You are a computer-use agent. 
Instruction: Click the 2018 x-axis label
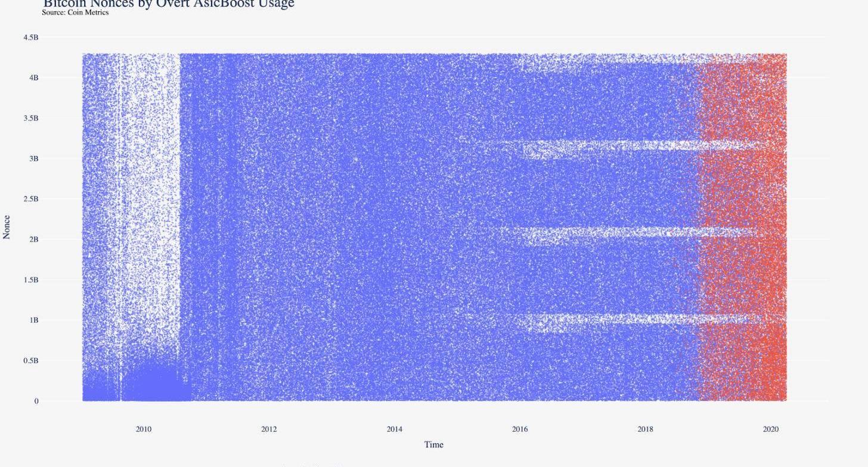click(646, 429)
